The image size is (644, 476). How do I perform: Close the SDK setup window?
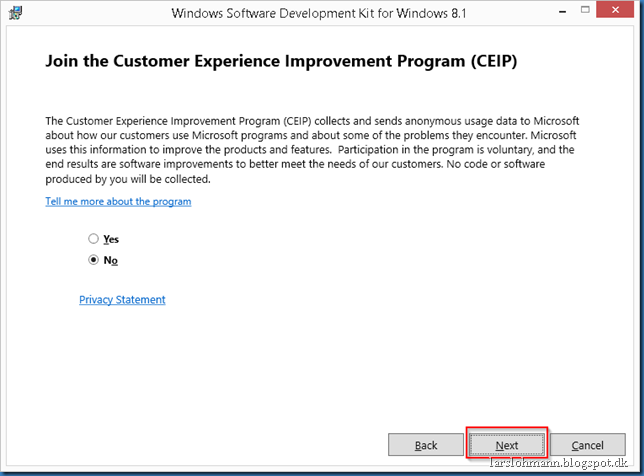[615, 10]
